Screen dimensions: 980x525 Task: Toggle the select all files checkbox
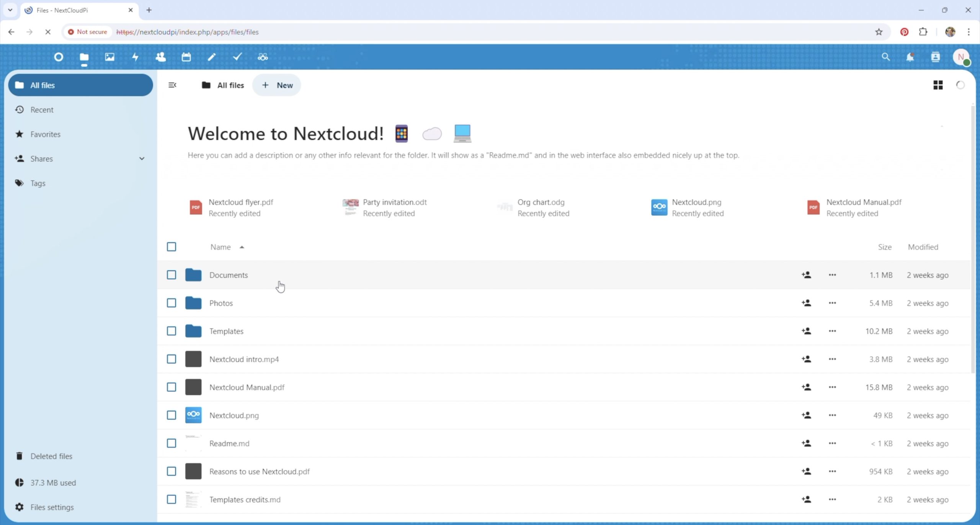(x=171, y=247)
